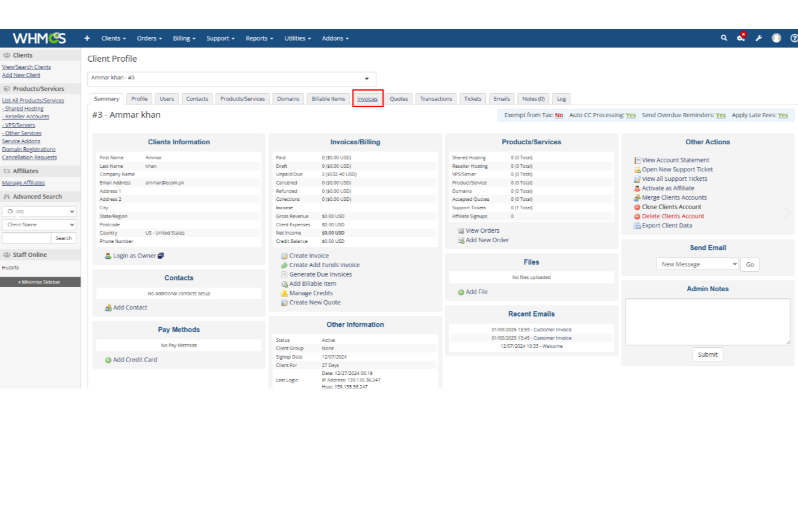Click inside the Admin Notes text area
Viewport: 798px width, 532px height.
coord(707,322)
